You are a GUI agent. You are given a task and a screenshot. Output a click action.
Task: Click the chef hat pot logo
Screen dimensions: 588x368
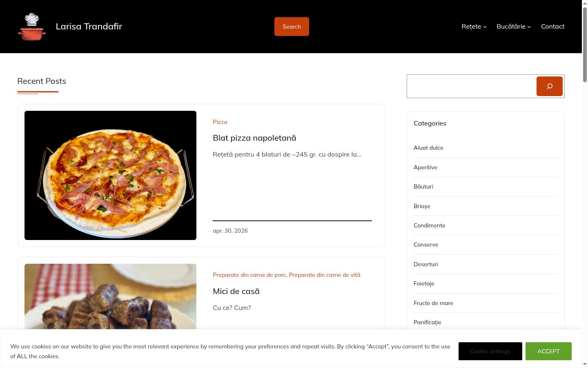[x=32, y=27]
